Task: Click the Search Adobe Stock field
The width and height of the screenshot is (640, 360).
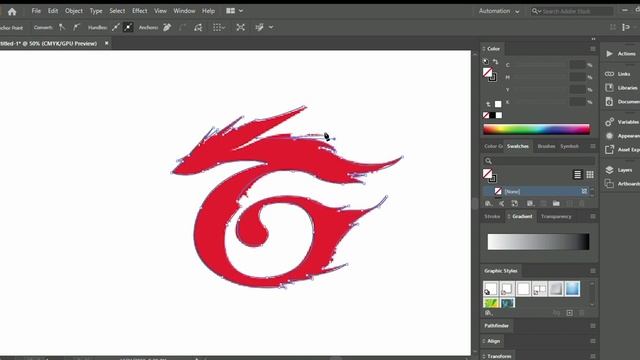Action: pos(572,11)
